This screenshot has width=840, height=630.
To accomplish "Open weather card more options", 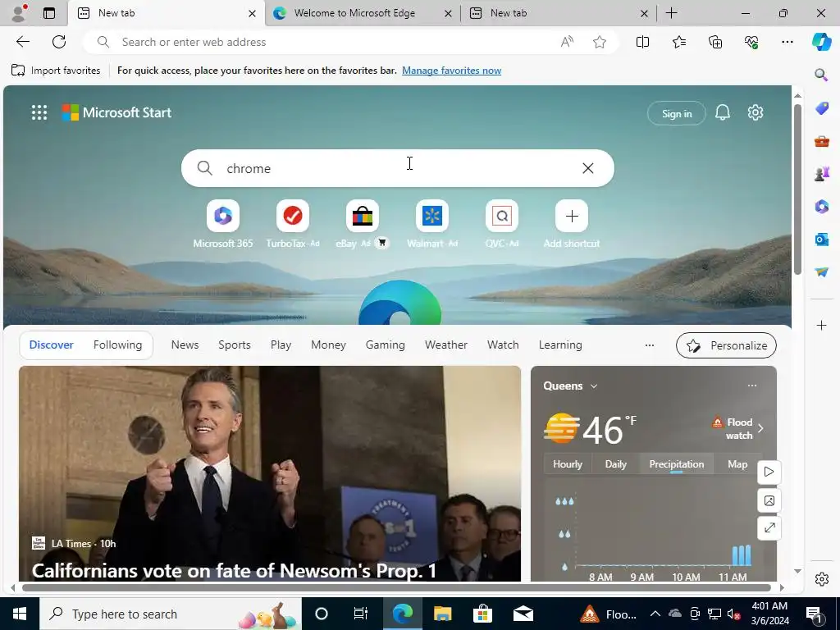I will tap(752, 386).
